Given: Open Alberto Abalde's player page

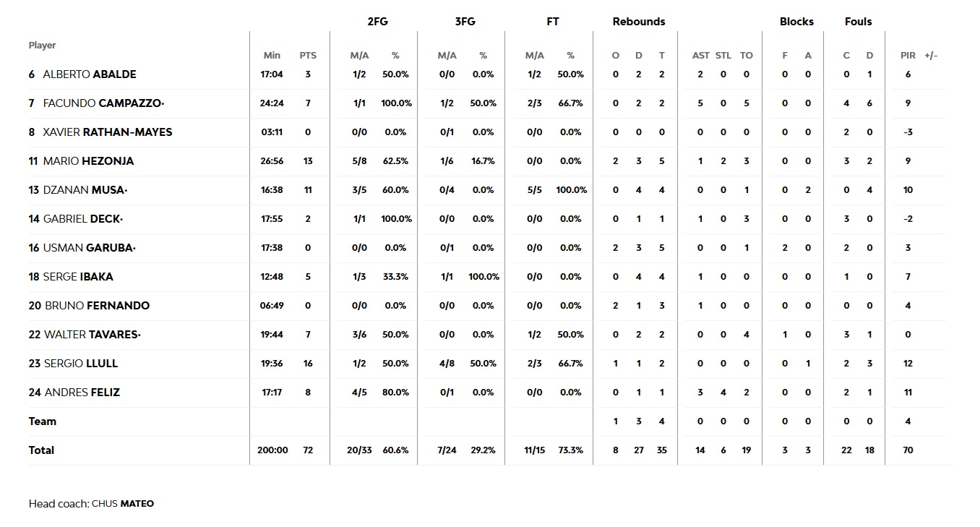Looking at the screenshot, I should (90, 74).
